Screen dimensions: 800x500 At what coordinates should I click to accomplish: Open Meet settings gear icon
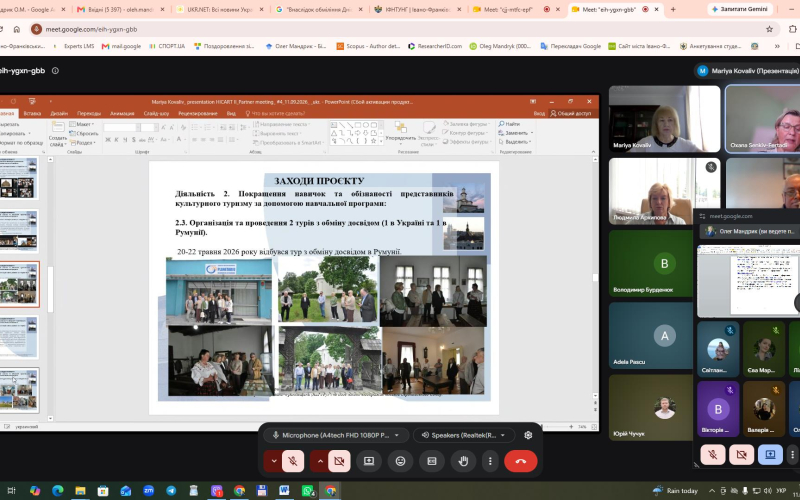(x=528, y=435)
